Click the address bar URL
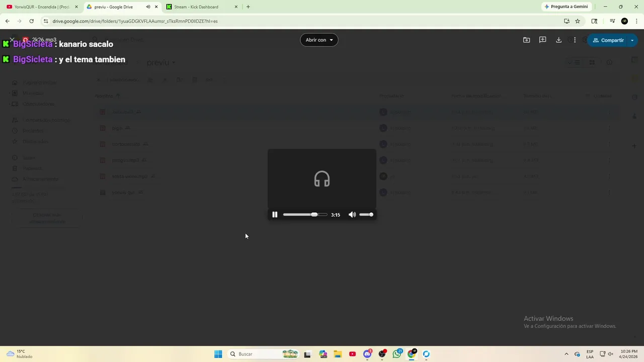The image size is (644, 362). point(135,21)
